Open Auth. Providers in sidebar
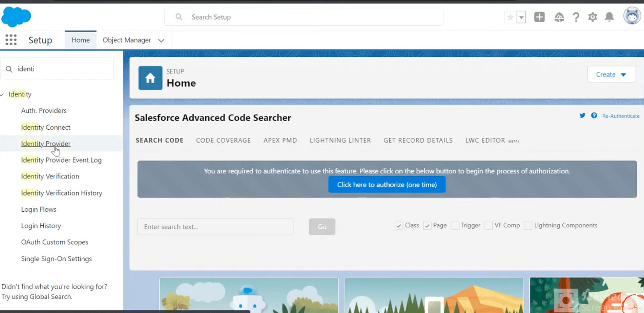Viewport: 644px width, 313px height. (44, 111)
